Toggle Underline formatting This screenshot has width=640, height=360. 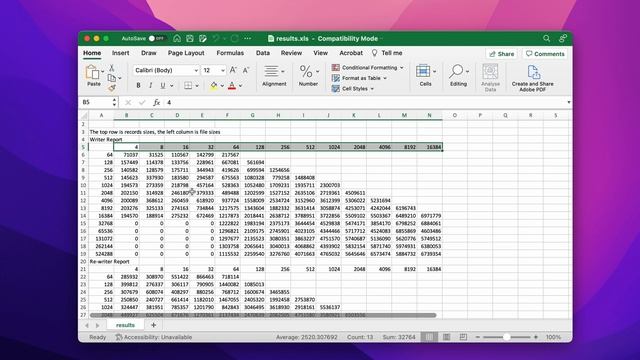point(162,86)
